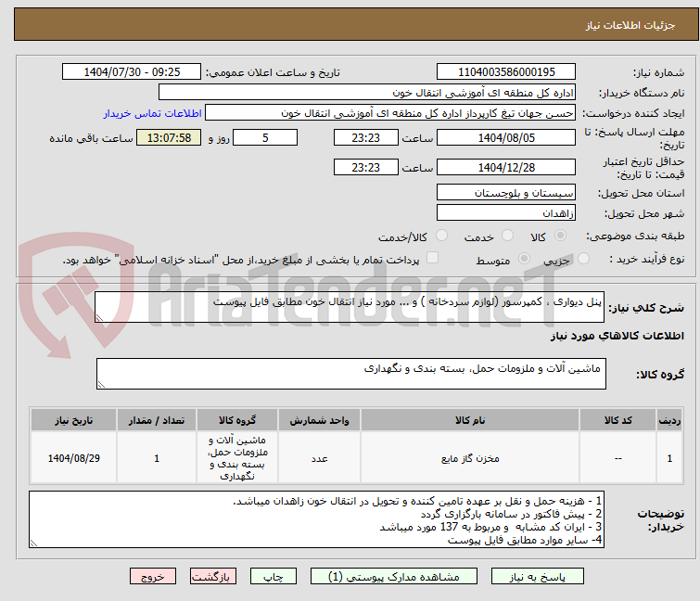Click اطلاعات کالاهای مورد نیاز section heading
The width and height of the screenshot is (700, 601).
coord(617,336)
